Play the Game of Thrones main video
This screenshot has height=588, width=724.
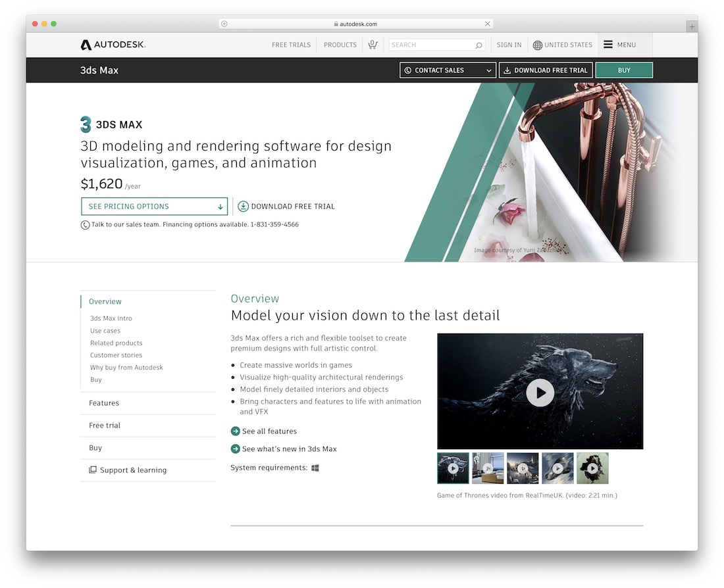[x=540, y=393]
